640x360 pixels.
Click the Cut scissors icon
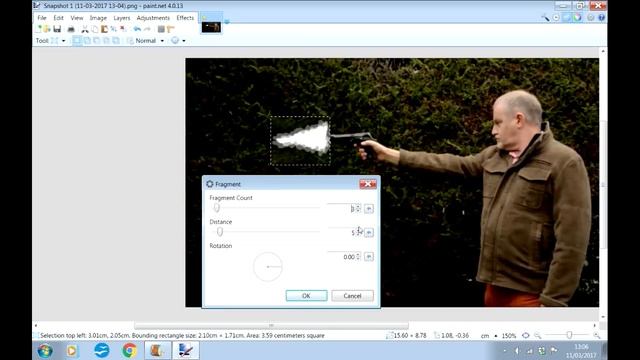(84, 29)
